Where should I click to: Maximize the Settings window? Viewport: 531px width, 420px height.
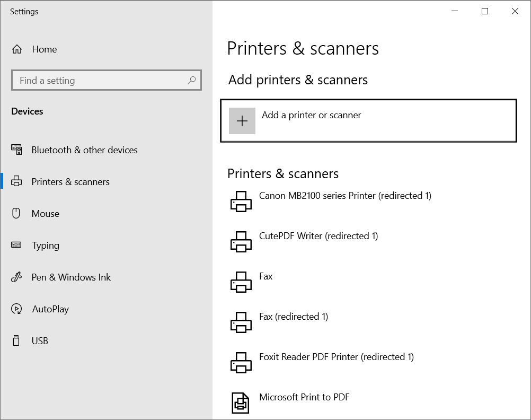point(485,11)
